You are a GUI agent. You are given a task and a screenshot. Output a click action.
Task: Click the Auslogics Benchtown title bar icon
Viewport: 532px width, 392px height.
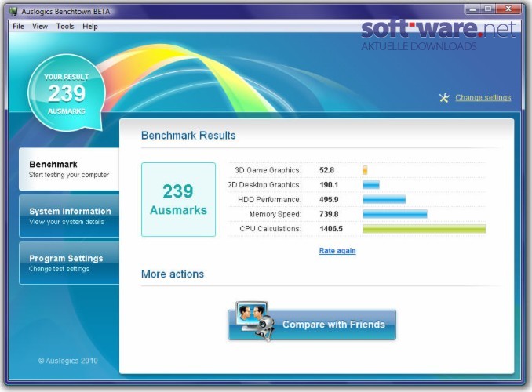[x=13, y=11]
